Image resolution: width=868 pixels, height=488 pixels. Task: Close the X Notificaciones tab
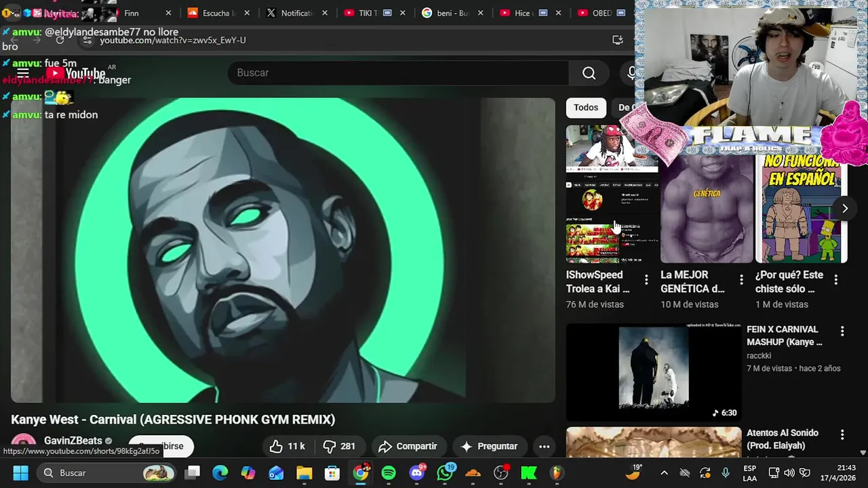[325, 13]
